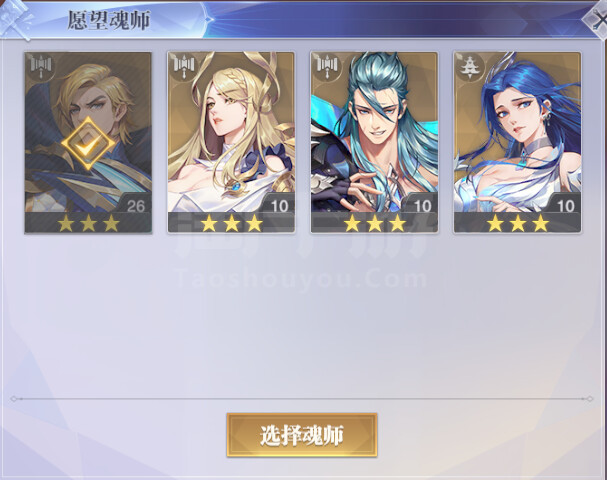Click the class icon on teal-haired man's card
The width and height of the screenshot is (607, 480).
click(x=327, y=67)
